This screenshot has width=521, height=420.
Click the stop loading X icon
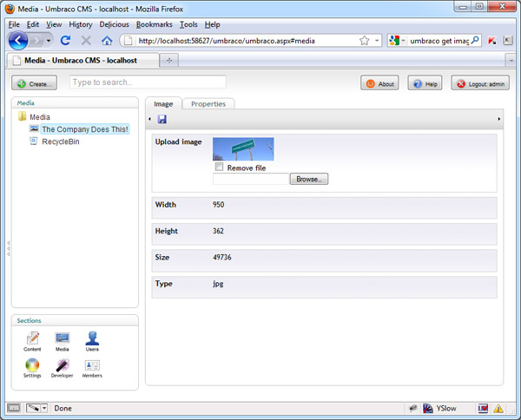tap(86, 41)
